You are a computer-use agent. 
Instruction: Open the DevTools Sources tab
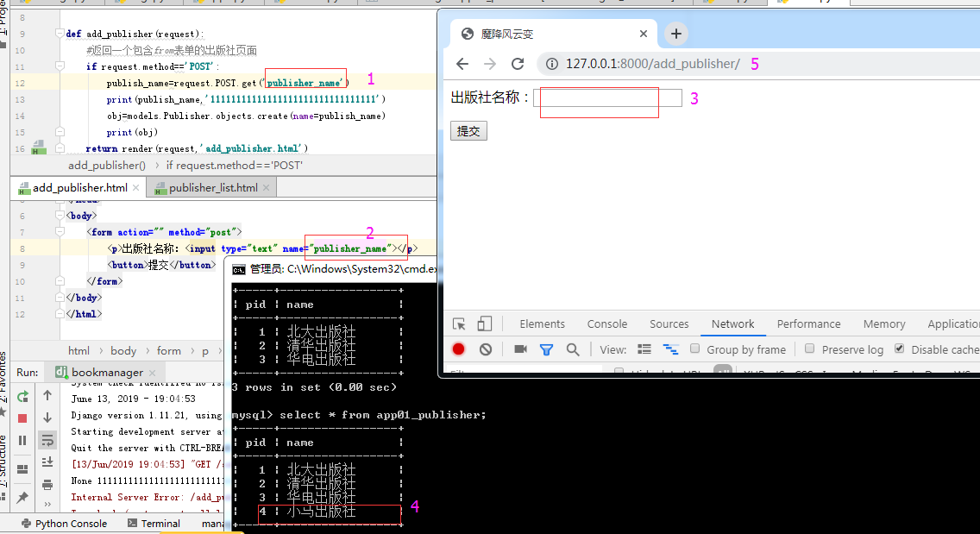[669, 324]
